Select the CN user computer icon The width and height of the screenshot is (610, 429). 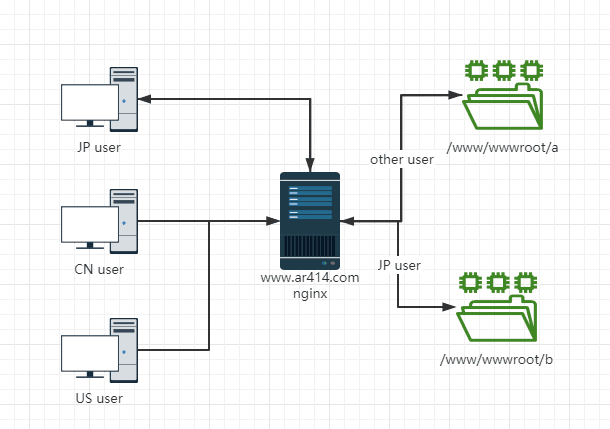click(x=99, y=222)
